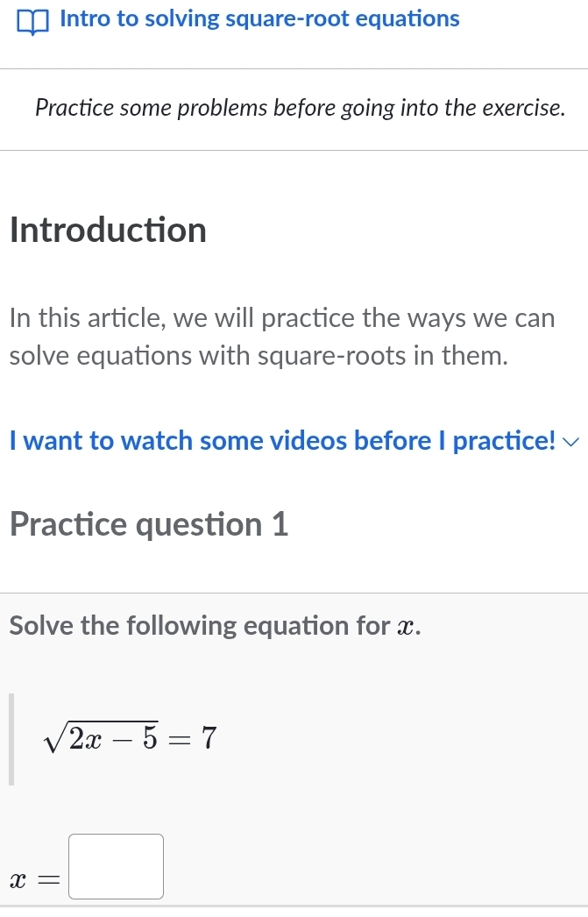This screenshot has height=917, width=588.
Task: Select the 'Practice question 1' heading
Action: tap(148, 524)
